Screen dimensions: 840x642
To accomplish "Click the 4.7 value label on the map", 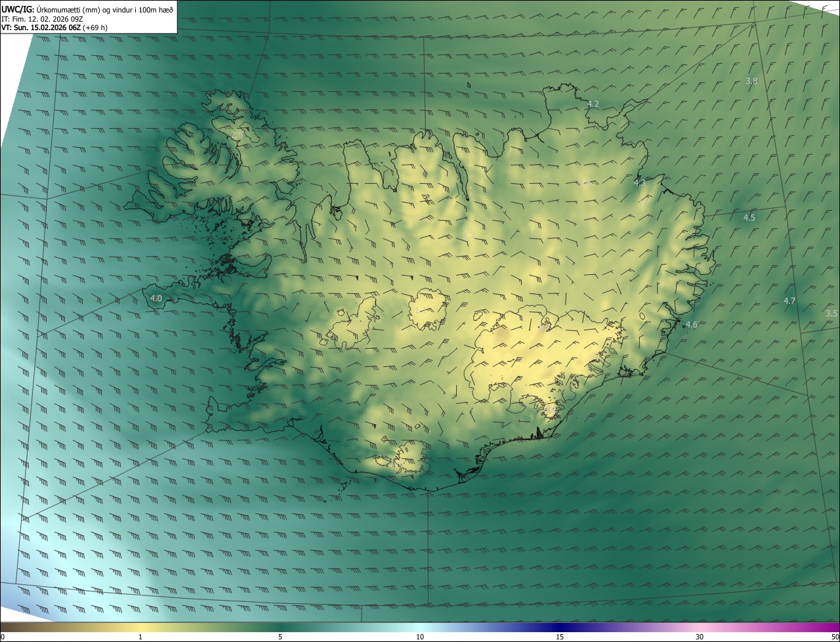I will click(x=789, y=301).
